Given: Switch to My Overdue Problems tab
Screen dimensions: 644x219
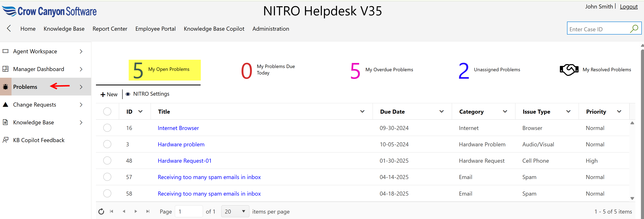Looking at the screenshot, I should [x=382, y=70].
